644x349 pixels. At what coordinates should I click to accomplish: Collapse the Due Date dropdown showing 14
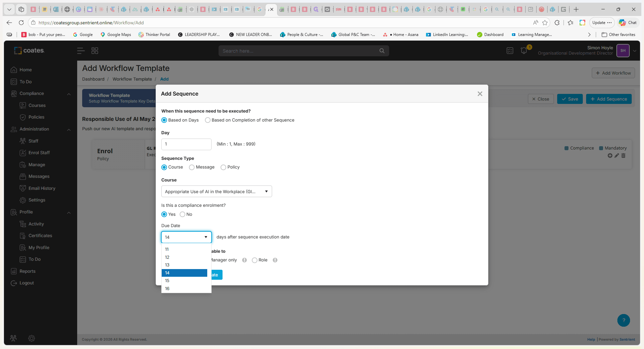tap(186, 237)
